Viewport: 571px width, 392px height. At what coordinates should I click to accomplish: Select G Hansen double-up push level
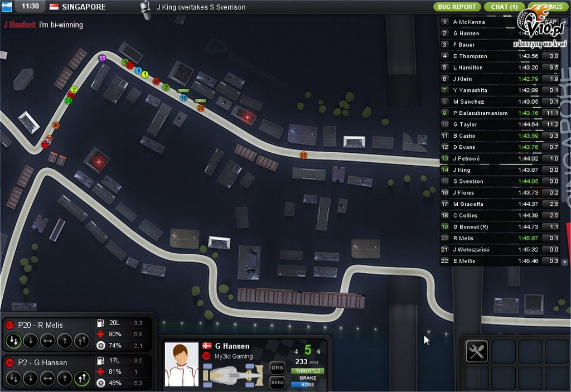(82, 378)
